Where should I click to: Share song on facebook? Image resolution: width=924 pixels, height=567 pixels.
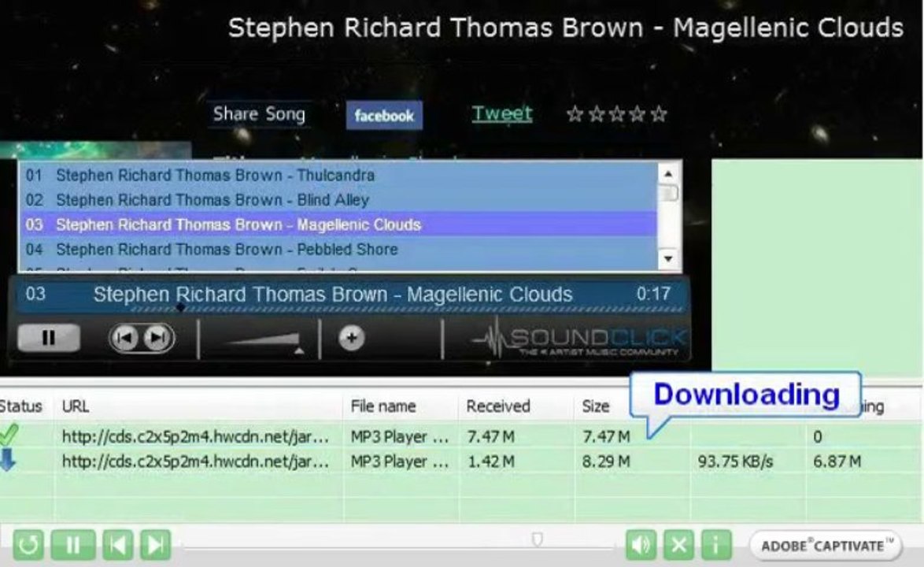click(384, 116)
